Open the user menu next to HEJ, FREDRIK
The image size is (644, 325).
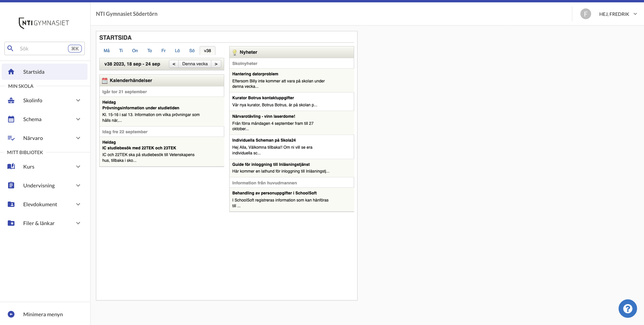click(635, 14)
